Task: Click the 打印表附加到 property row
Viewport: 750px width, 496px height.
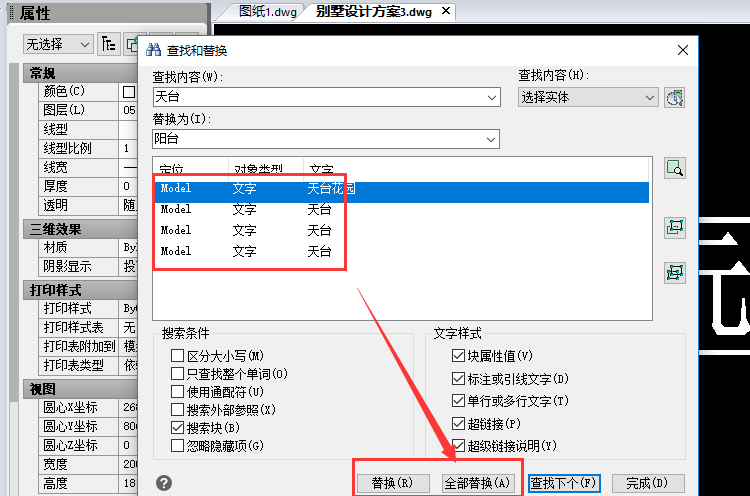Action: coord(88,346)
